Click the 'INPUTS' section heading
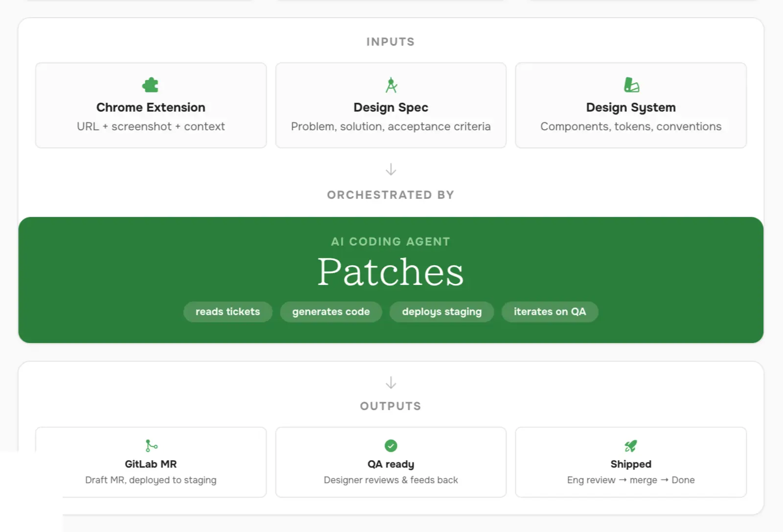This screenshot has width=783, height=532. (x=391, y=42)
